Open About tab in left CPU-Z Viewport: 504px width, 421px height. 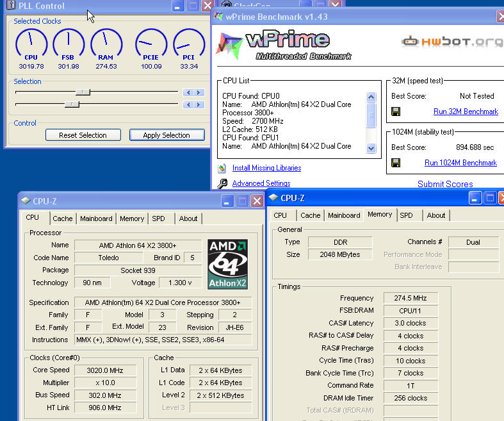(x=188, y=219)
